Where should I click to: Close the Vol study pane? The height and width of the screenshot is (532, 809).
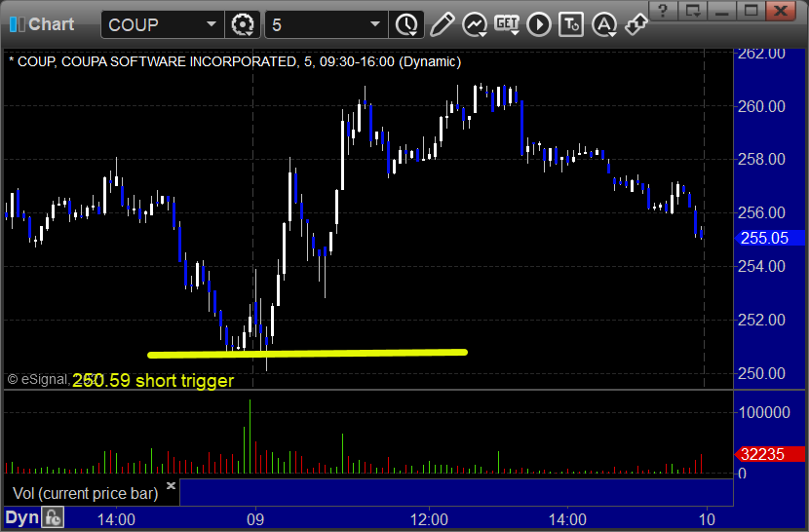pos(171,485)
